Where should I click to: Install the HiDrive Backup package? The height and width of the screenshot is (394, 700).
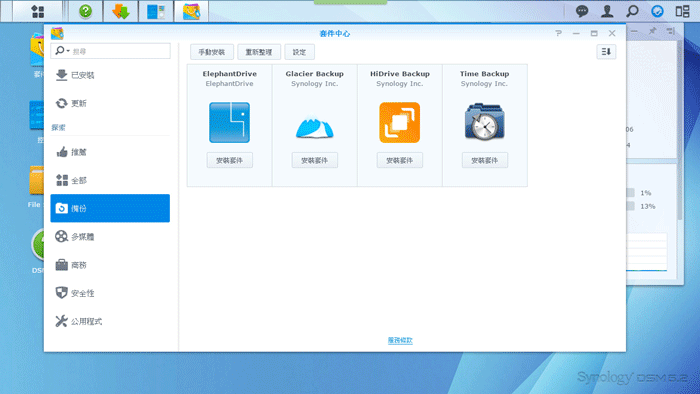[400, 160]
